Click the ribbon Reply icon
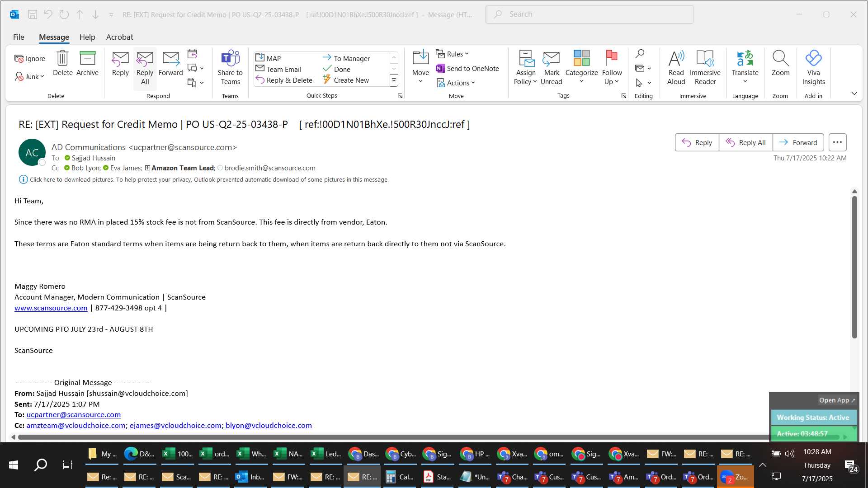 click(x=120, y=63)
